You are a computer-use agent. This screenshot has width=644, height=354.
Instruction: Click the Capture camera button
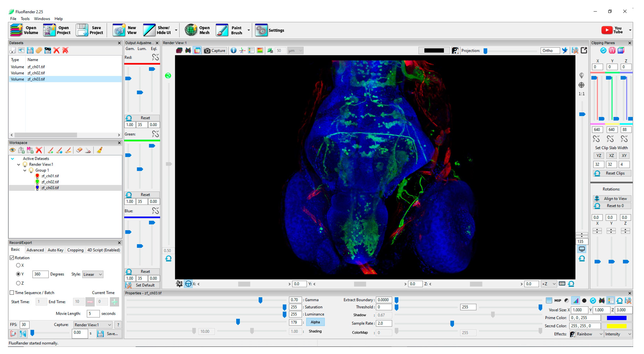pos(215,51)
